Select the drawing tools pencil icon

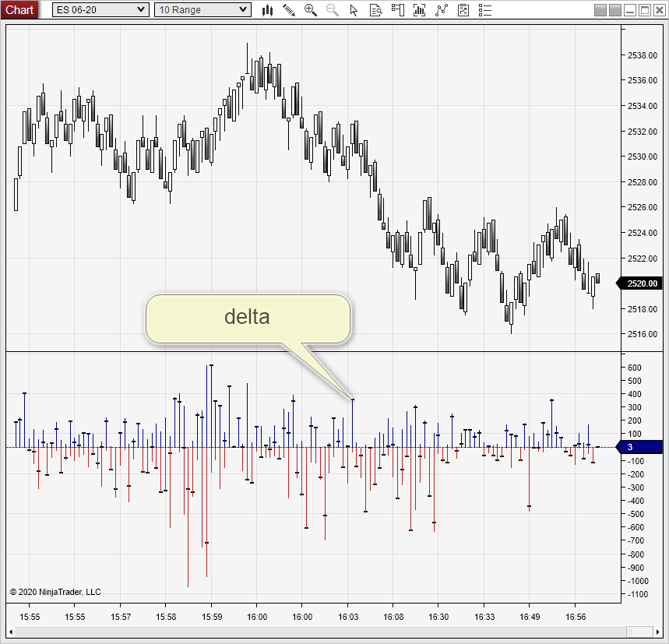(x=289, y=10)
